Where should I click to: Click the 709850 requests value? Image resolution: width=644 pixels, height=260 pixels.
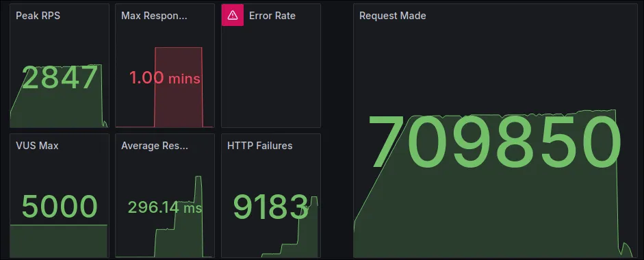click(495, 142)
